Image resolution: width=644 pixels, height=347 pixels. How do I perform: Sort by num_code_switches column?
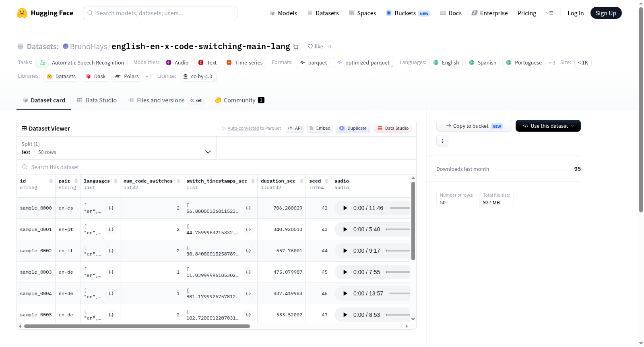(178, 181)
